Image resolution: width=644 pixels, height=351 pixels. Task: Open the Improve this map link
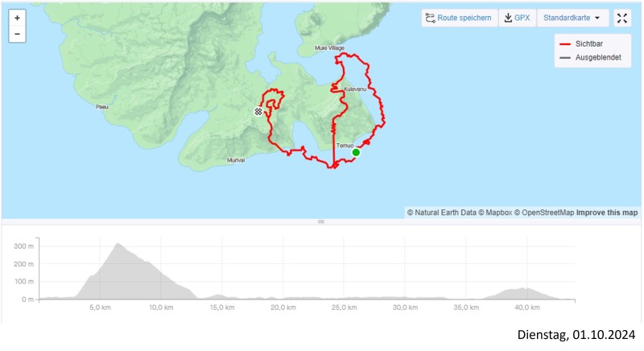tap(607, 213)
